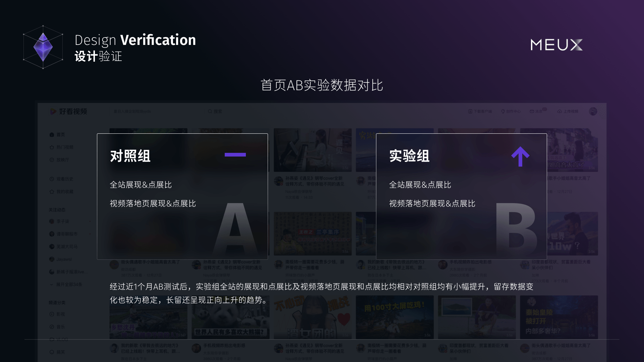Open the user avatar at top right
The image size is (644, 362).
click(593, 111)
